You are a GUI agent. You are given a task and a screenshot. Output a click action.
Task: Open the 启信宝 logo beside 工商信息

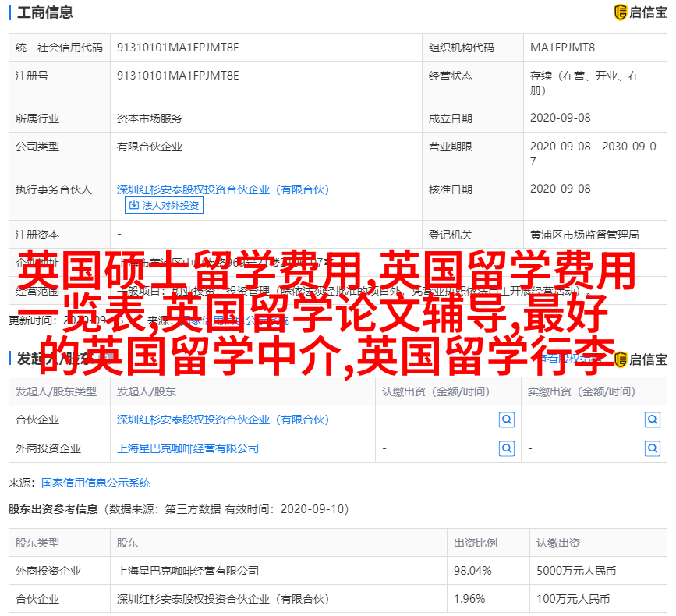pyautogui.click(x=640, y=12)
